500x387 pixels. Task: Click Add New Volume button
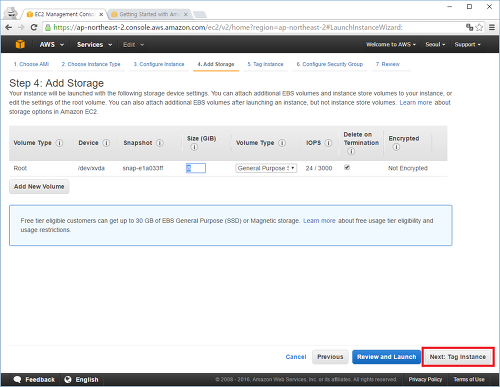(x=39, y=187)
